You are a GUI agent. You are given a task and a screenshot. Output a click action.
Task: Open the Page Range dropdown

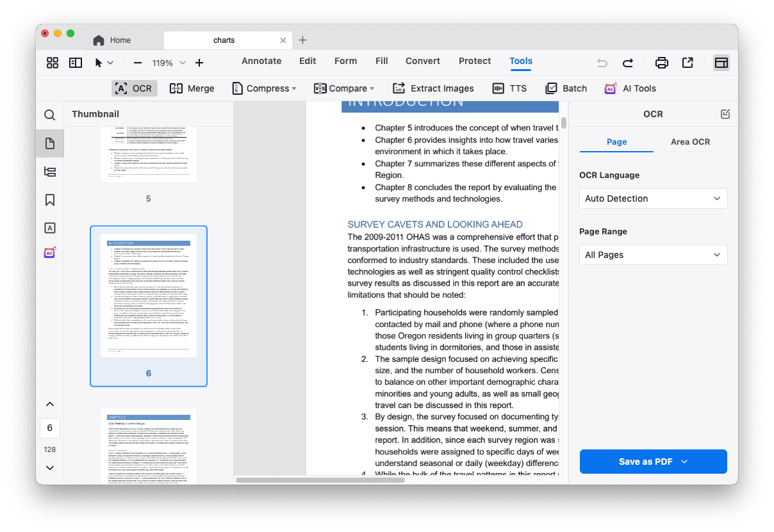tap(653, 255)
